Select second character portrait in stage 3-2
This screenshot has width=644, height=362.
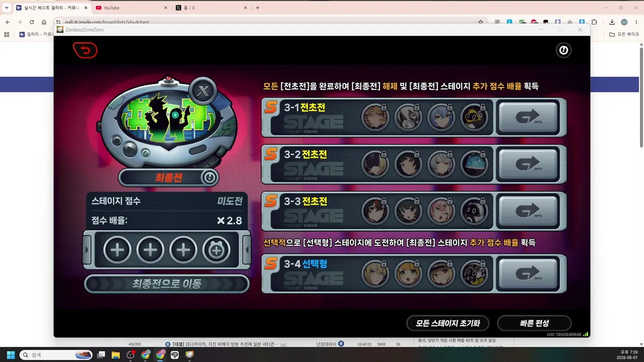coord(408,164)
